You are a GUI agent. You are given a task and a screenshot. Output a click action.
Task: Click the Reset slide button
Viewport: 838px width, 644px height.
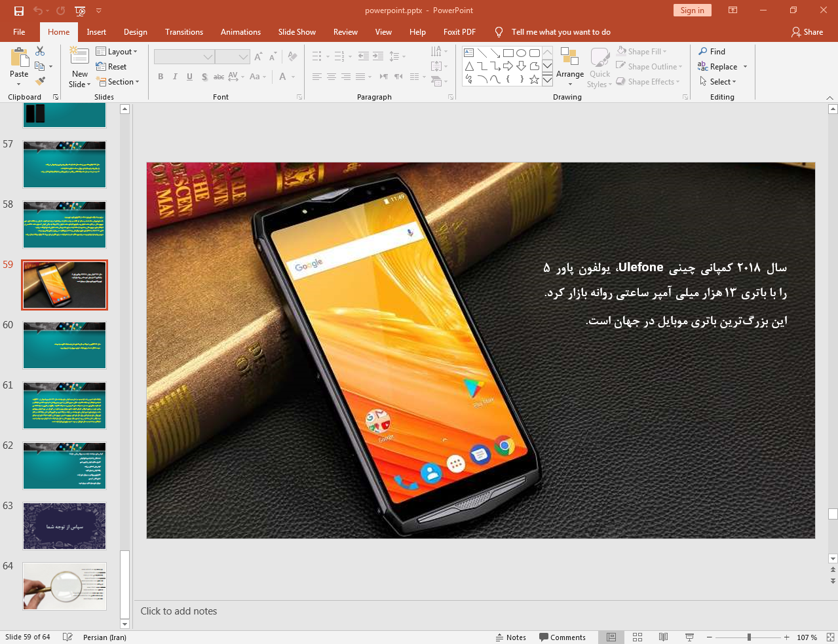coord(111,66)
